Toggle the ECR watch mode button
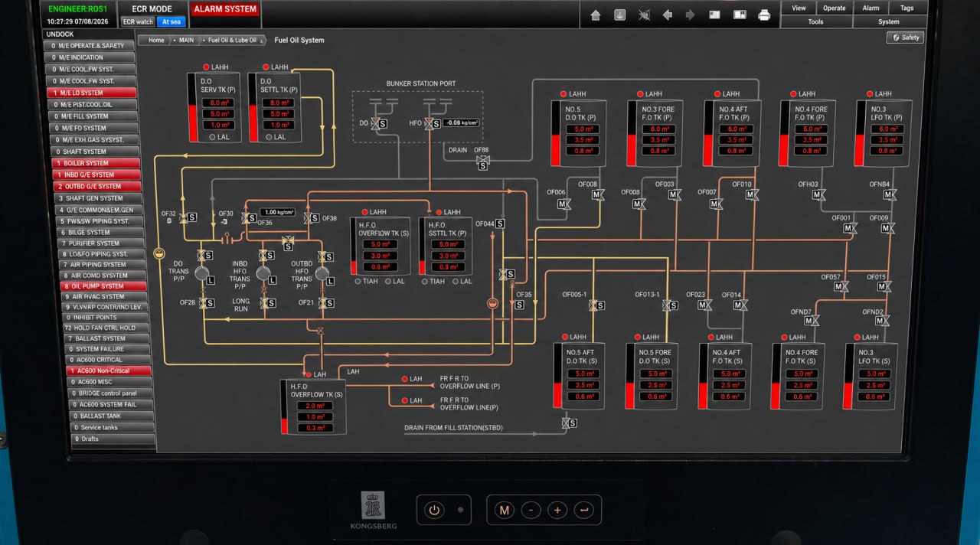Screen dimensions: 980x545 pos(139,21)
